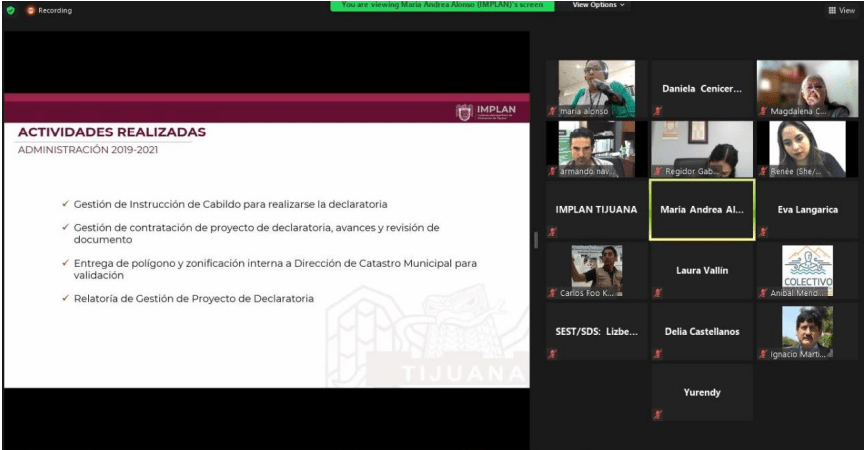Image resolution: width=866 pixels, height=450 pixels.
Task: Click the ACTIVIDADES REALIZADAS slide heading
Action: pyautogui.click(x=112, y=132)
